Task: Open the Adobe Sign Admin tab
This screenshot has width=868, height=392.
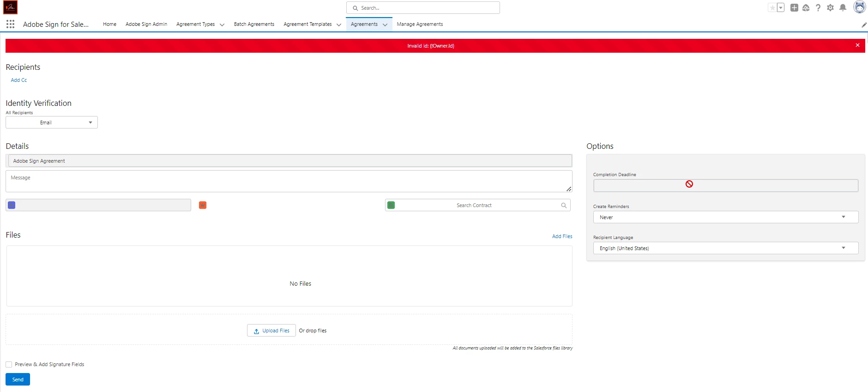Action: click(146, 24)
